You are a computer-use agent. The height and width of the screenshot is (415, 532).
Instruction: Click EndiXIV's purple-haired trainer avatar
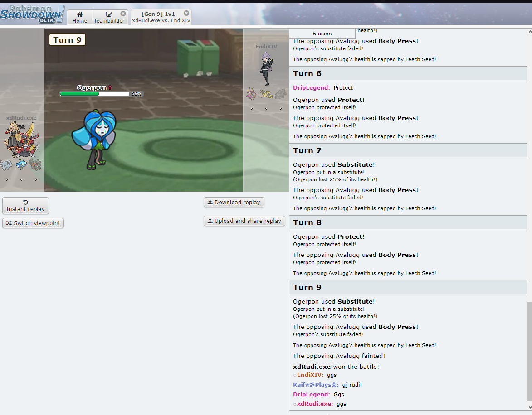266,69
